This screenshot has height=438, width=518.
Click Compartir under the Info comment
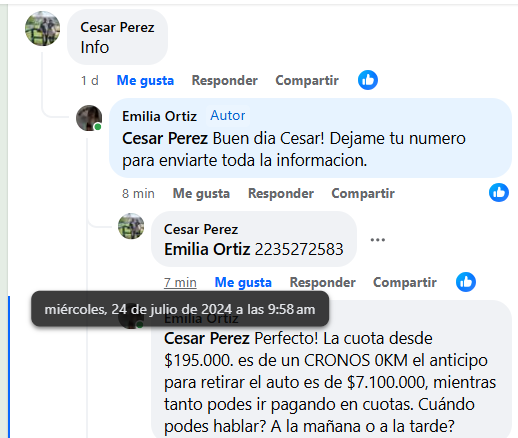(307, 80)
